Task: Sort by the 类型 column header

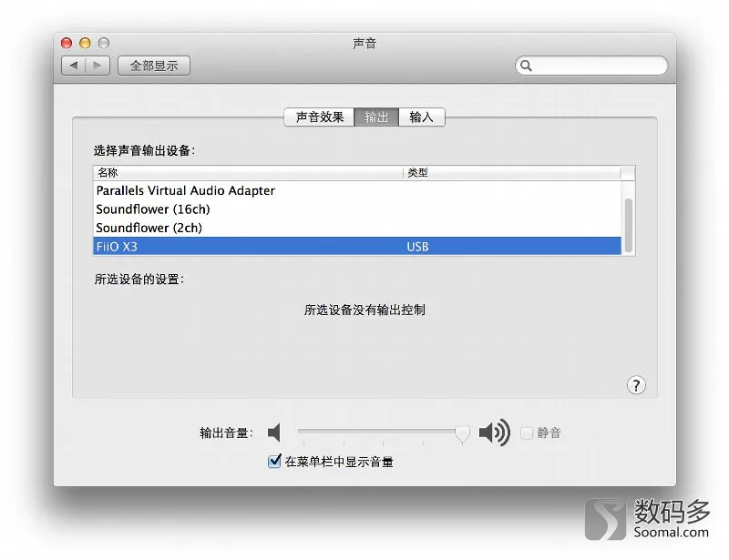Action: (512, 173)
